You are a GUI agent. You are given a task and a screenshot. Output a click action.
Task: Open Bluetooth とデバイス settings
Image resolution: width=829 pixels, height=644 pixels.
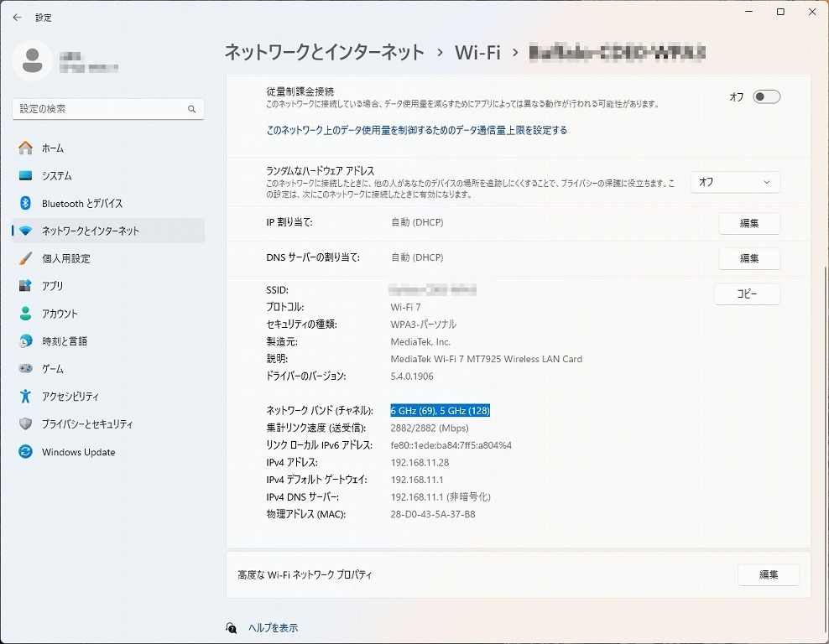pos(108,203)
